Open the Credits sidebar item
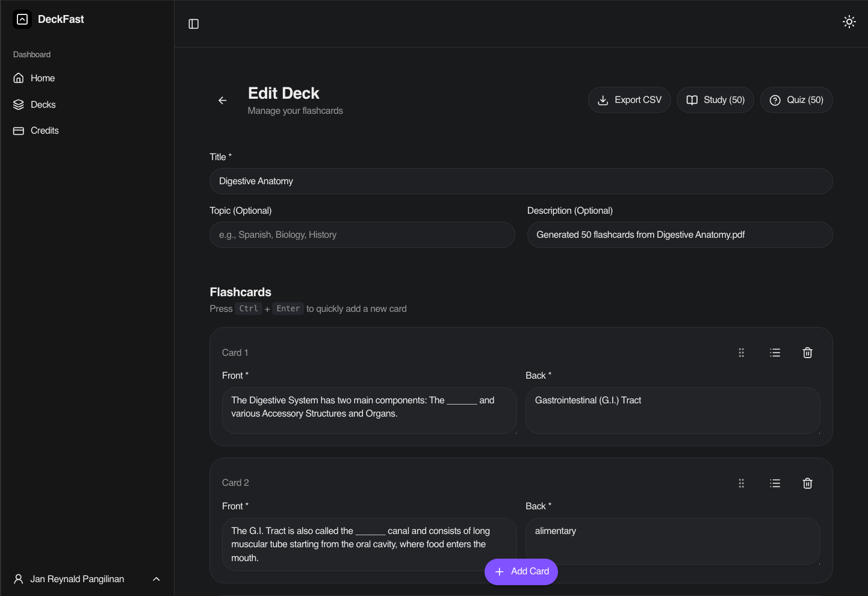The width and height of the screenshot is (868, 596). click(x=45, y=131)
